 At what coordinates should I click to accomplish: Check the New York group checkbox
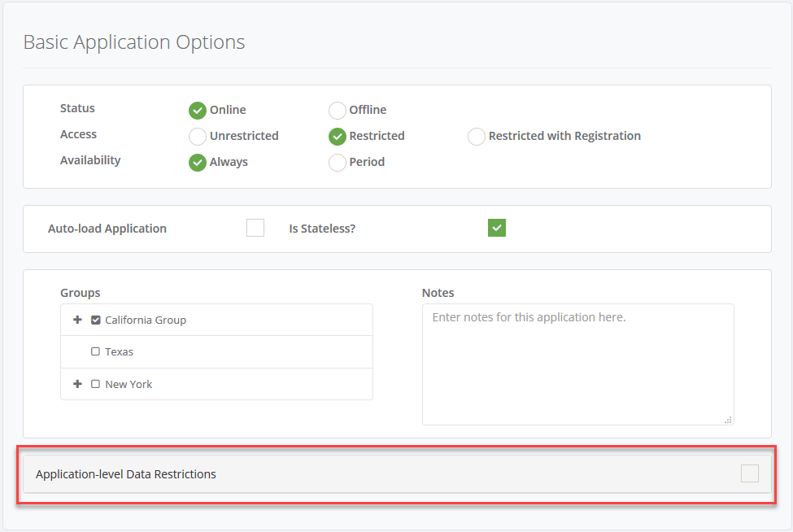click(x=95, y=383)
